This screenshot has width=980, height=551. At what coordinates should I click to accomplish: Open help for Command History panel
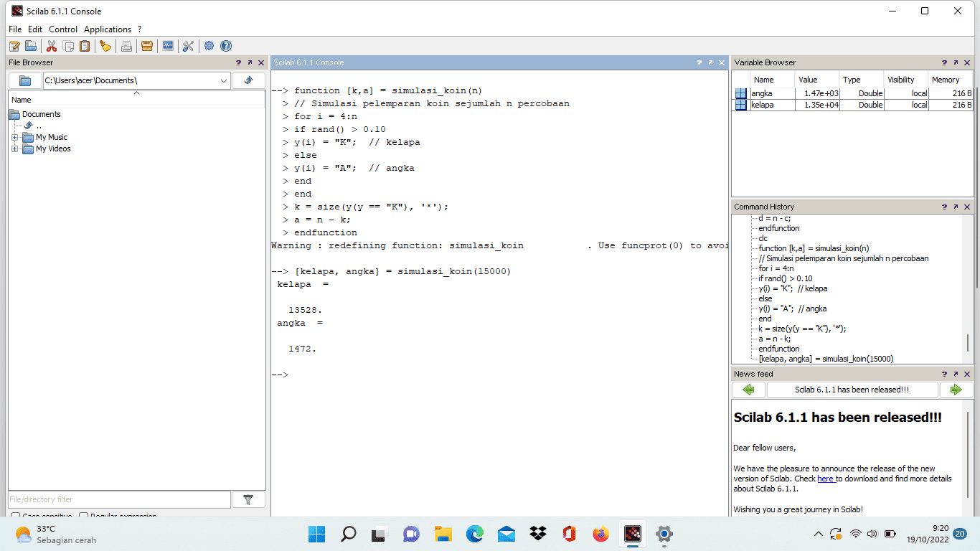(x=945, y=207)
